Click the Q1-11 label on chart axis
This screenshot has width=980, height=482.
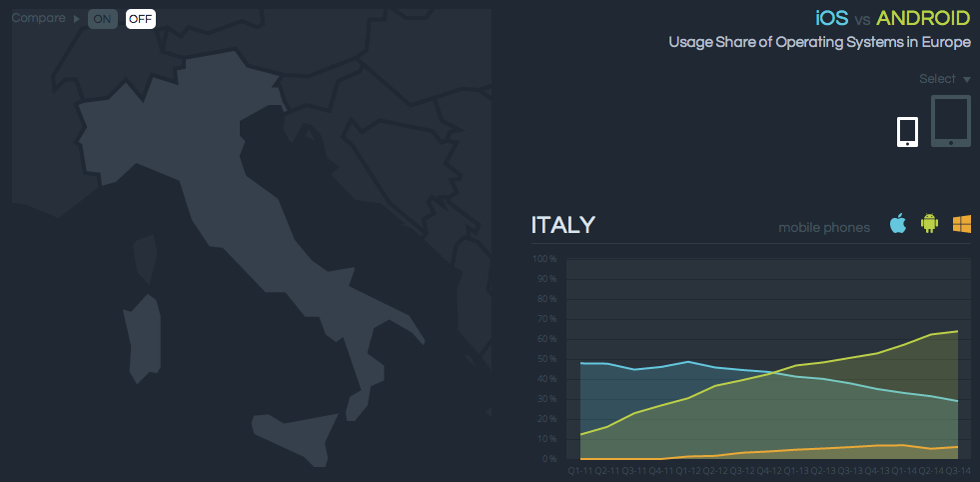(x=579, y=470)
